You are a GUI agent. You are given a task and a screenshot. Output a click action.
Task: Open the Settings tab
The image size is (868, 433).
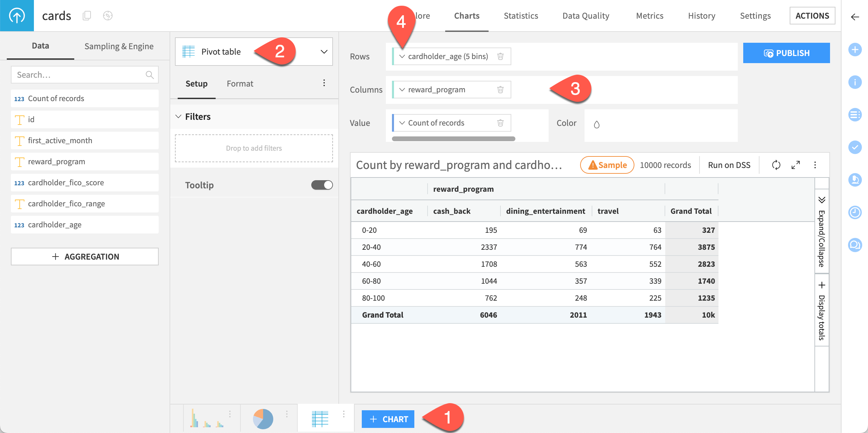(x=755, y=16)
